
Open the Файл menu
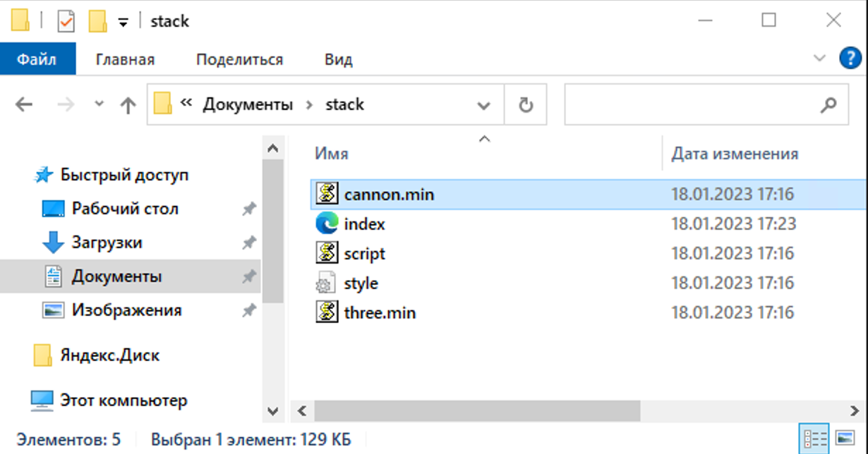point(37,59)
